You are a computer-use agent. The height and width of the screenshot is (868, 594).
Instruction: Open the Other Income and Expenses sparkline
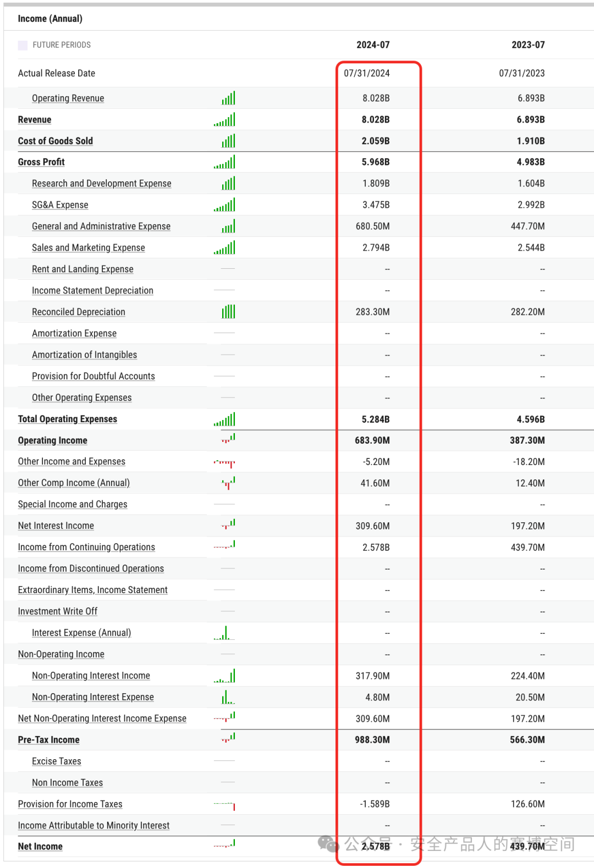[224, 463]
